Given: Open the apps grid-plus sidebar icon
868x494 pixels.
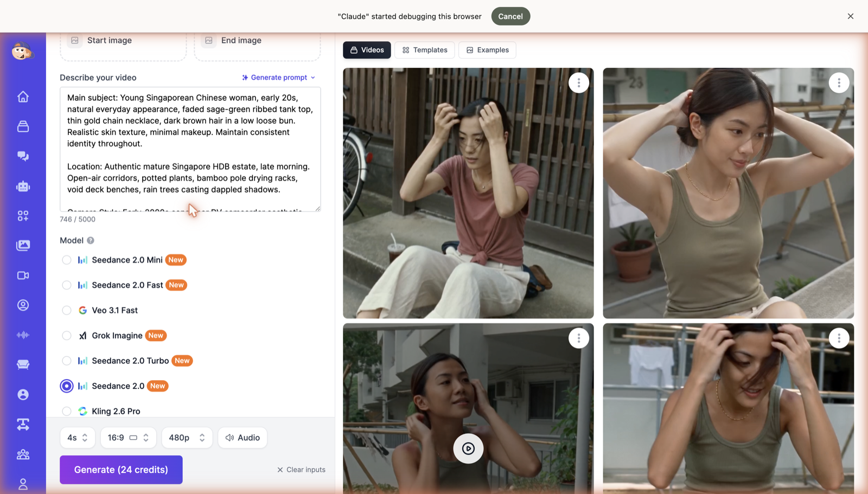Looking at the screenshot, I should click(x=23, y=216).
